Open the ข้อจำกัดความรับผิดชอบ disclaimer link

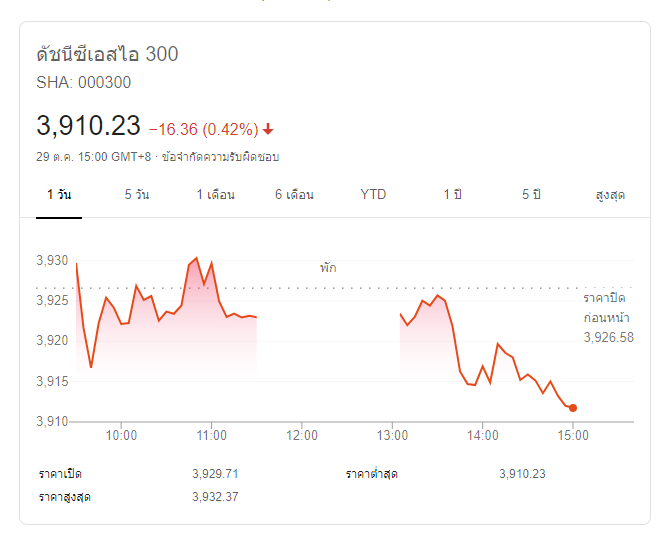[x=220, y=157]
